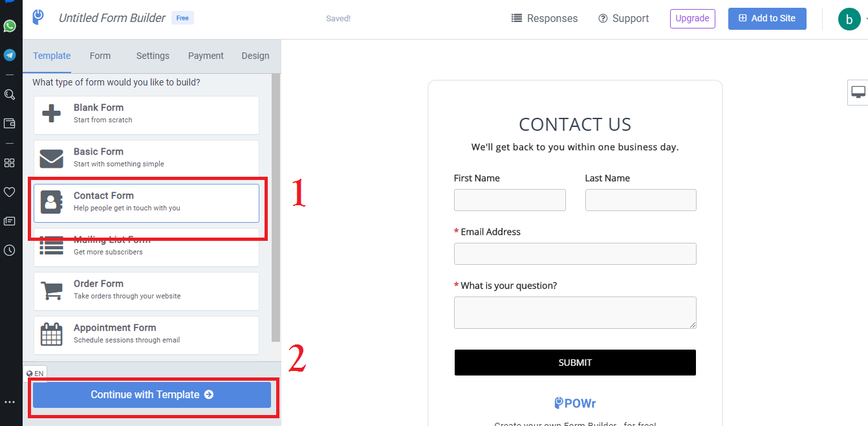The width and height of the screenshot is (868, 426).
Task: Open the wallet icon in sidebar
Action: tap(10, 123)
